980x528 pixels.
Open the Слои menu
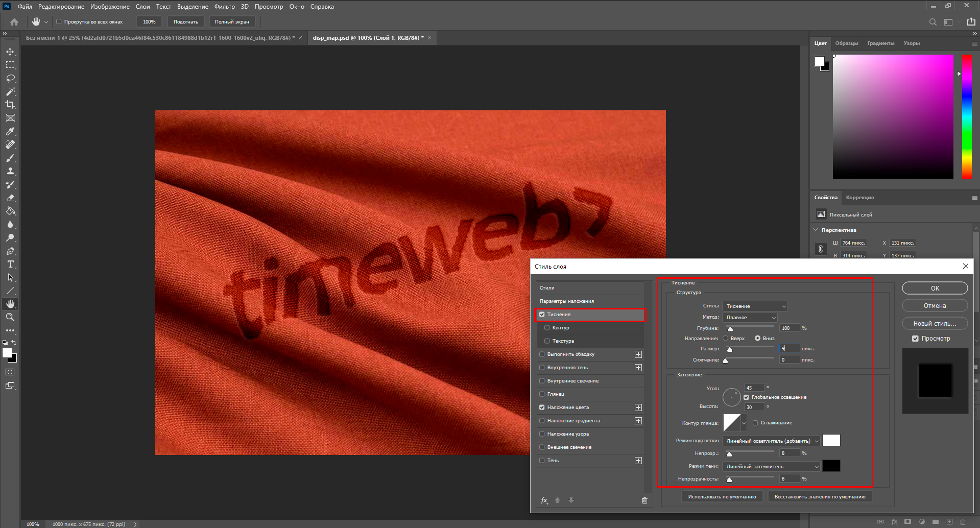pos(143,7)
